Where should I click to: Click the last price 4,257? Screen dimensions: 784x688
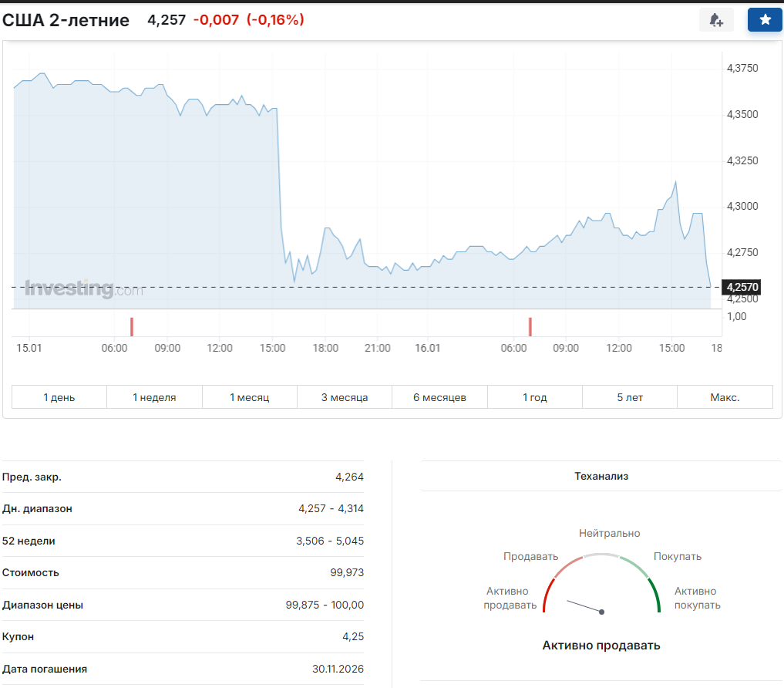tap(167, 20)
